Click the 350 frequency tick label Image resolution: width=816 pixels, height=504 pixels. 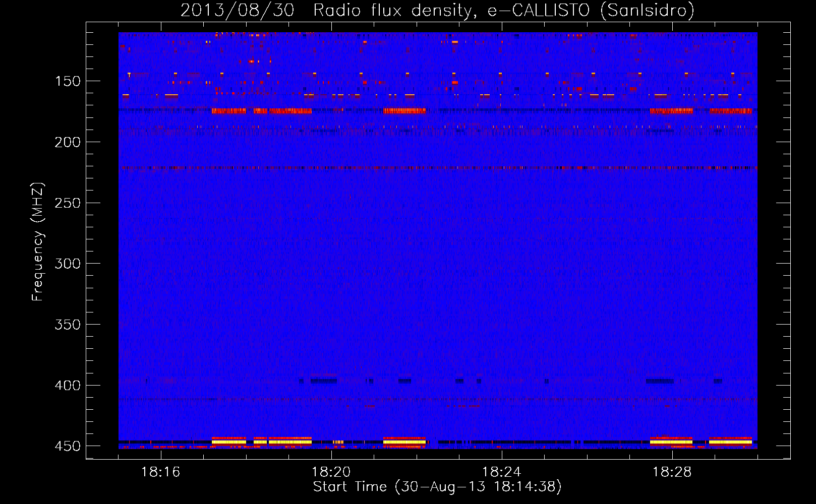click(68, 325)
